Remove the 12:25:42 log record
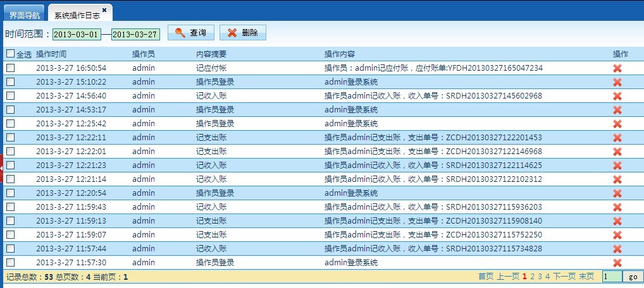Image resolution: width=644 pixels, height=288 pixels. pyautogui.click(x=617, y=124)
